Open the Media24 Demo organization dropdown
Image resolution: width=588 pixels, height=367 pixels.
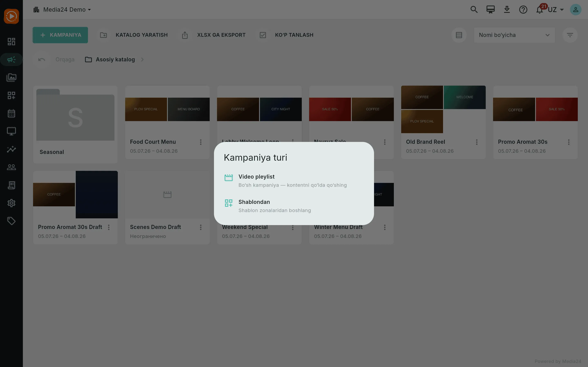coord(62,10)
